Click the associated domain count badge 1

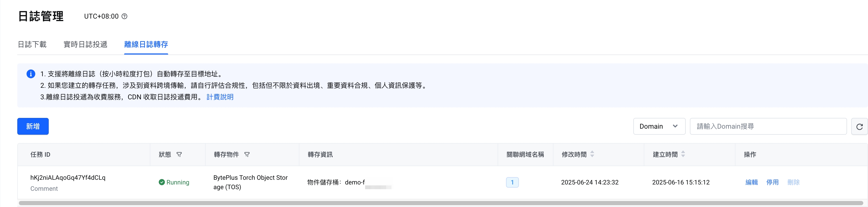pos(512,182)
